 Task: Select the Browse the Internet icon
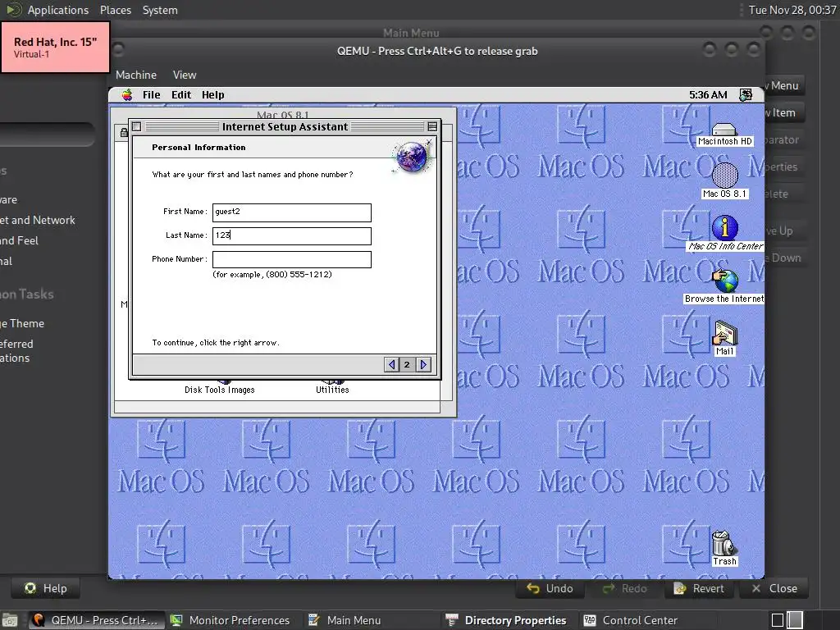click(x=724, y=286)
